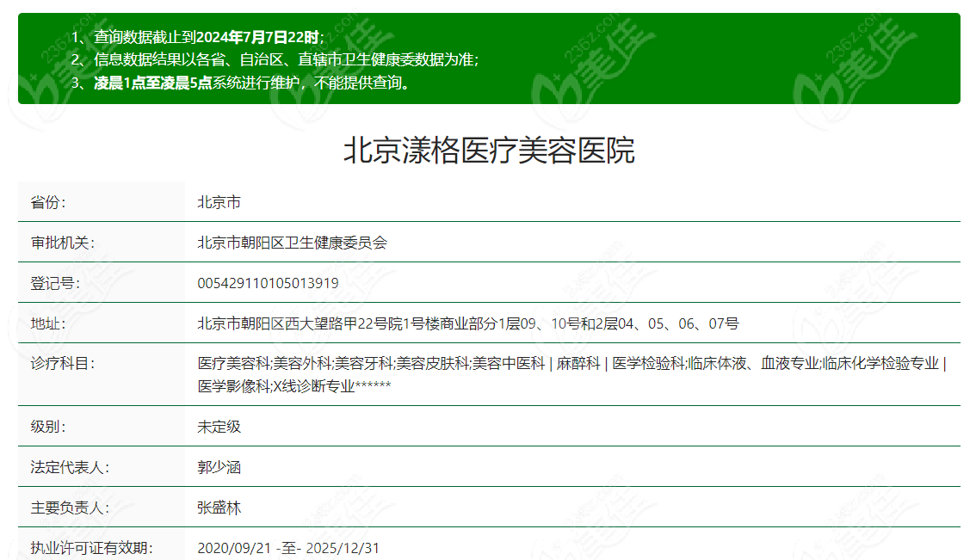Image resolution: width=976 pixels, height=560 pixels.
Task: Select the 审批机关 label
Action: pyautogui.click(x=62, y=243)
